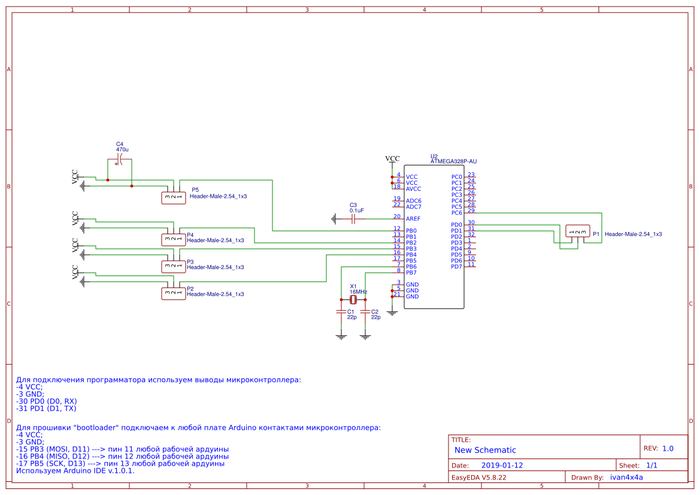The height and width of the screenshot is (495, 700).
Task: Select the P5 header connector symbol
Action: tap(173, 198)
